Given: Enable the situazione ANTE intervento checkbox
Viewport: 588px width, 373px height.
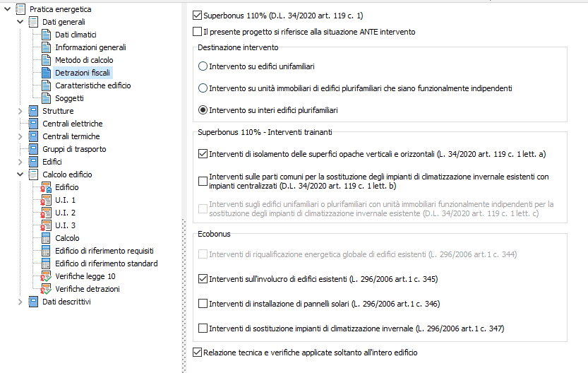Looking at the screenshot, I should (x=197, y=32).
